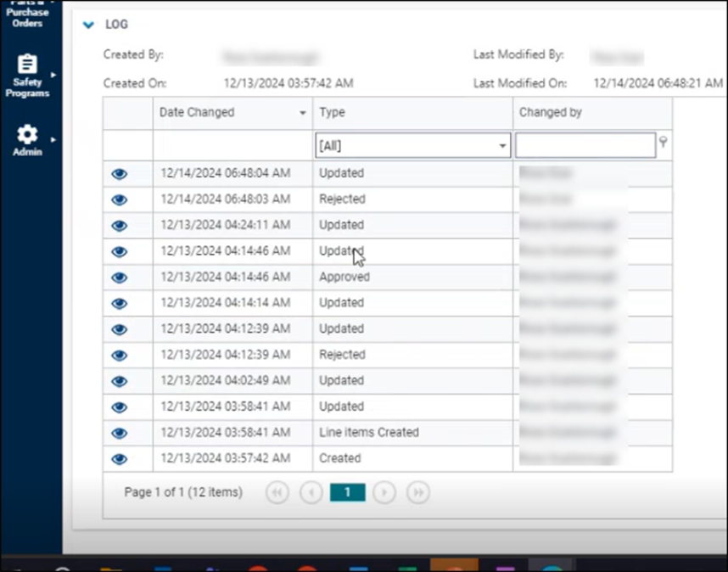Select the Approved type cell
Viewport: 728px width, 572px height.
point(412,278)
